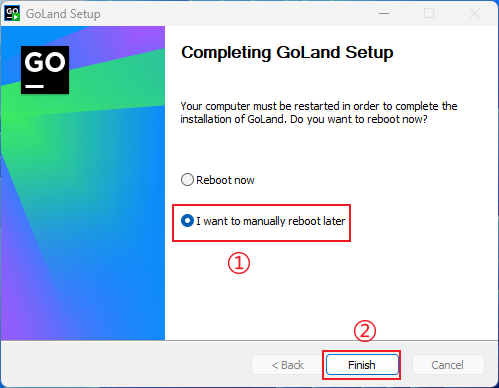Click the red circled number 1 annotation
The width and height of the screenshot is (499, 388).
coord(239,263)
